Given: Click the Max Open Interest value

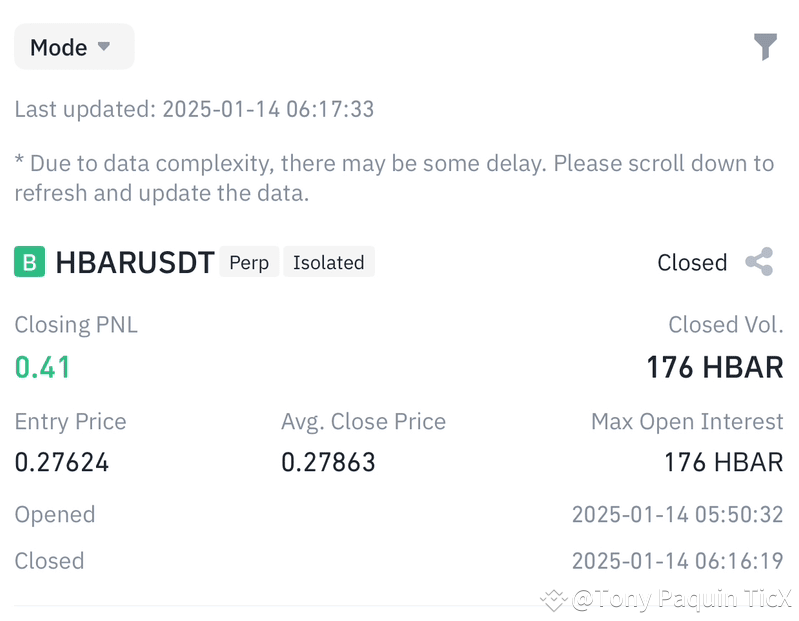Looking at the screenshot, I should click(x=724, y=462).
